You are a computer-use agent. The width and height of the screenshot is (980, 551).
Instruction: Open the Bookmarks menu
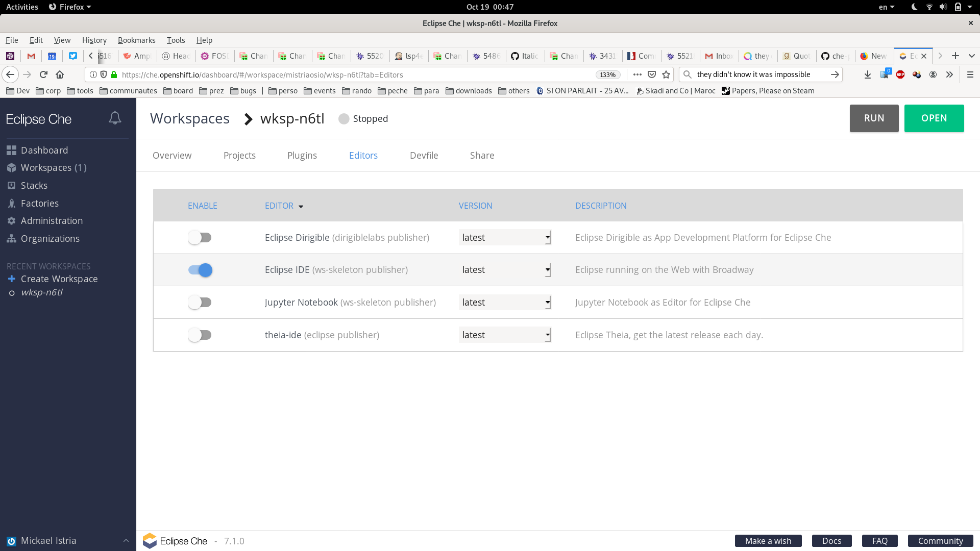[136, 40]
